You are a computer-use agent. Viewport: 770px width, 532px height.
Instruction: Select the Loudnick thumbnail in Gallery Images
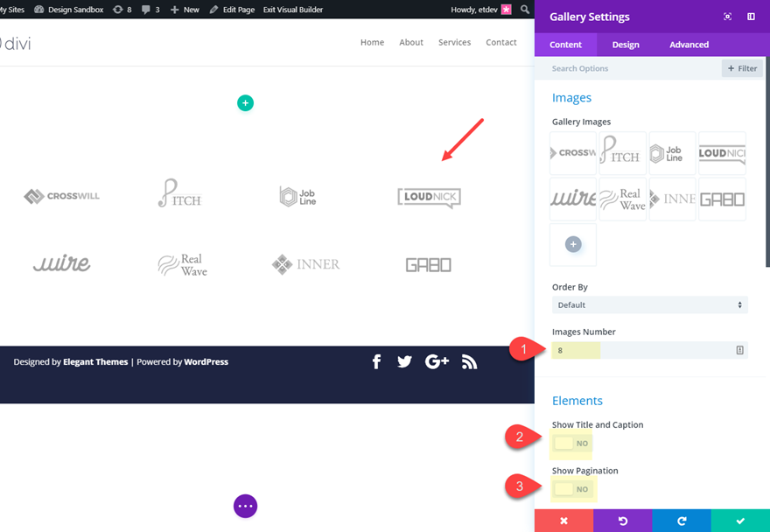723,153
